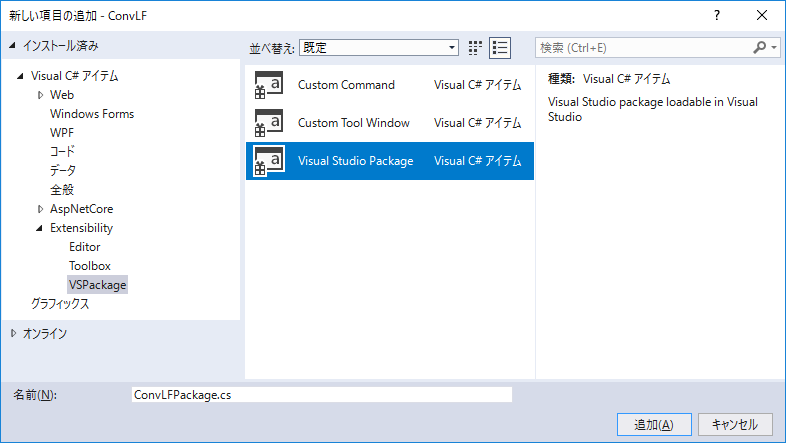Screen dimensions: 786x443
Task: Select the AspNetCore category
Action: 81,209
